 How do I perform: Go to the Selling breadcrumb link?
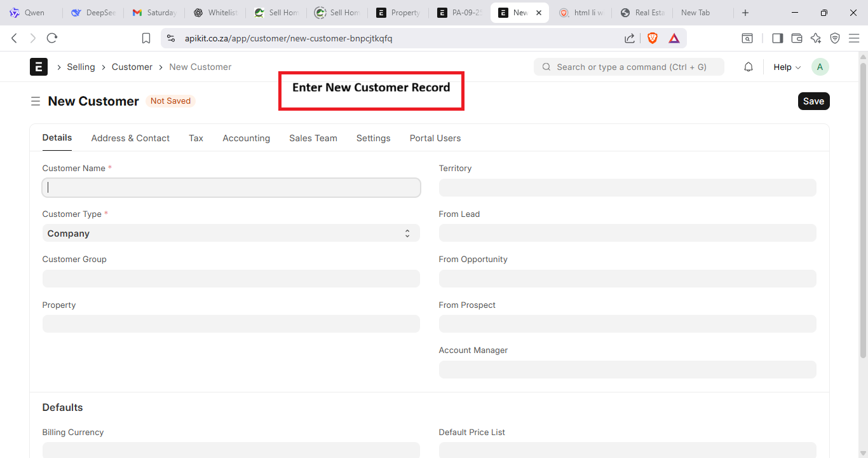tap(81, 67)
